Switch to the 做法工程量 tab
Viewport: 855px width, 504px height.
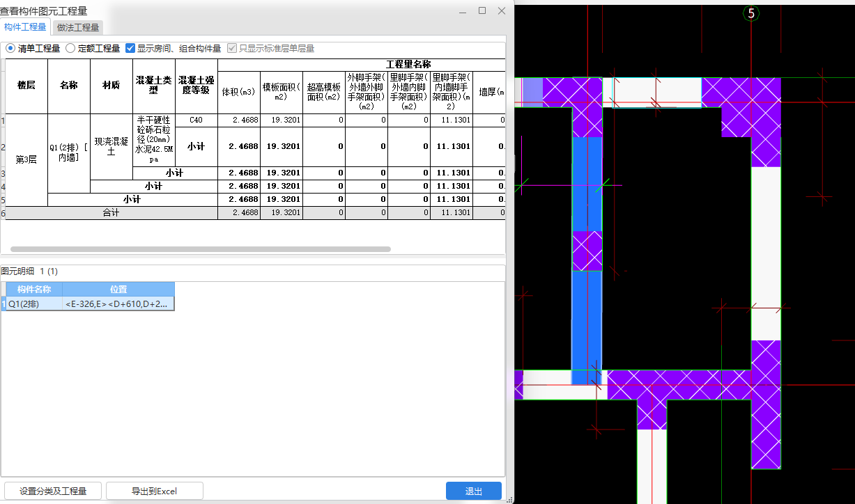coord(78,27)
